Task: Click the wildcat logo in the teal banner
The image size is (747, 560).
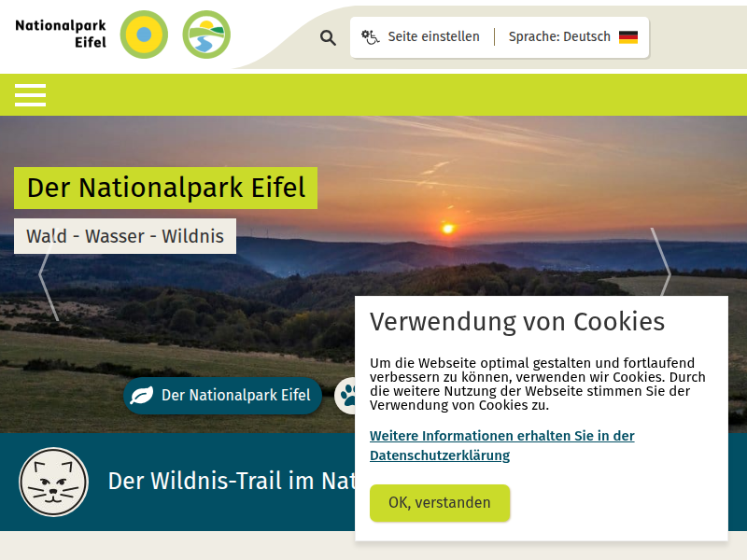Action: point(53,482)
